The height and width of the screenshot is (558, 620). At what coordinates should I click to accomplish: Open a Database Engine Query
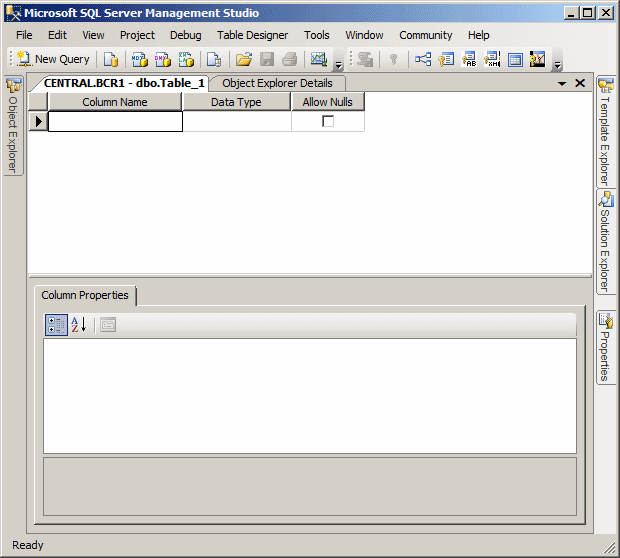[111, 59]
